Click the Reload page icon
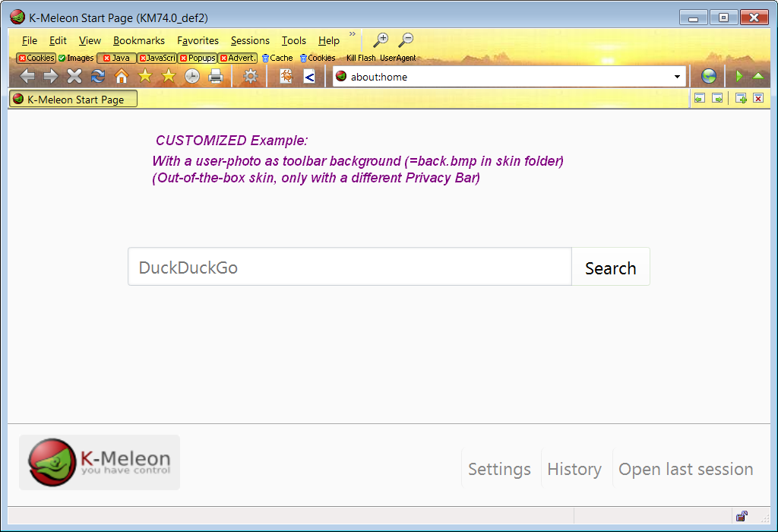Image resolution: width=778 pixels, height=532 pixels. tap(97, 76)
